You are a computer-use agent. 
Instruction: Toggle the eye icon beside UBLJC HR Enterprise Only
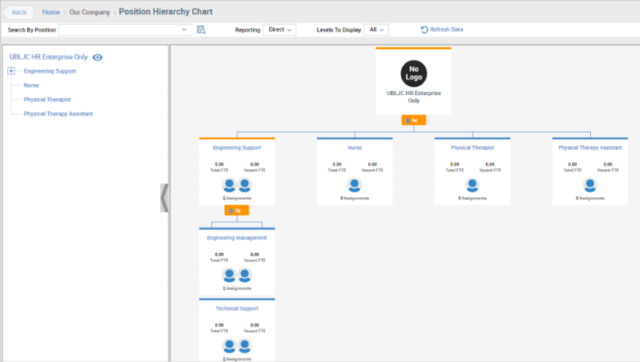(98, 58)
